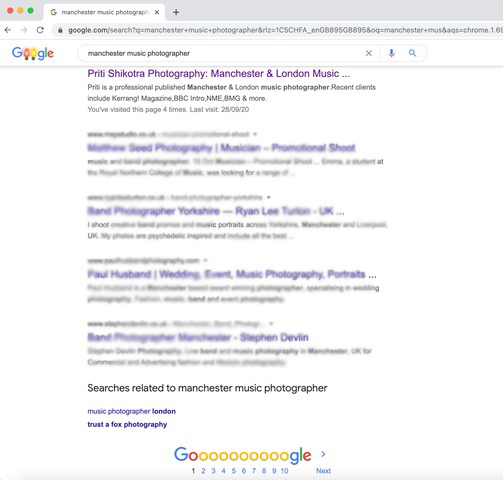
Task: Go to results page 2
Action: coord(203,471)
